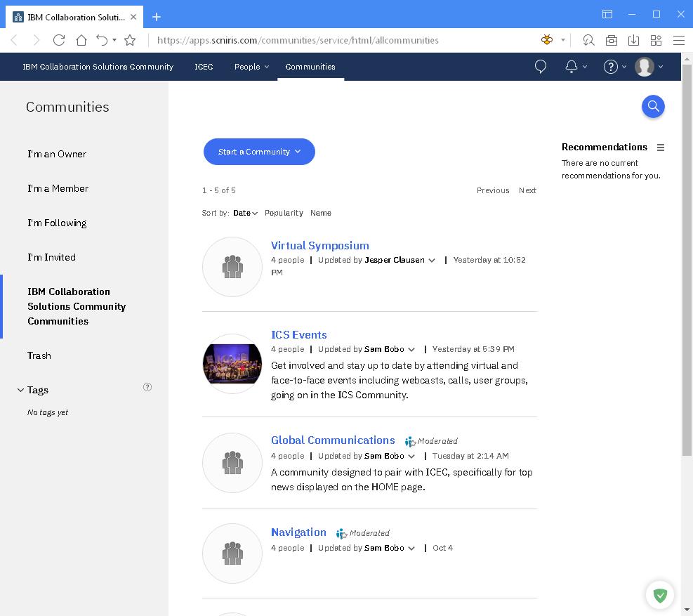Click the bee extension icon in toolbar
The image size is (693, 616).
547,40
